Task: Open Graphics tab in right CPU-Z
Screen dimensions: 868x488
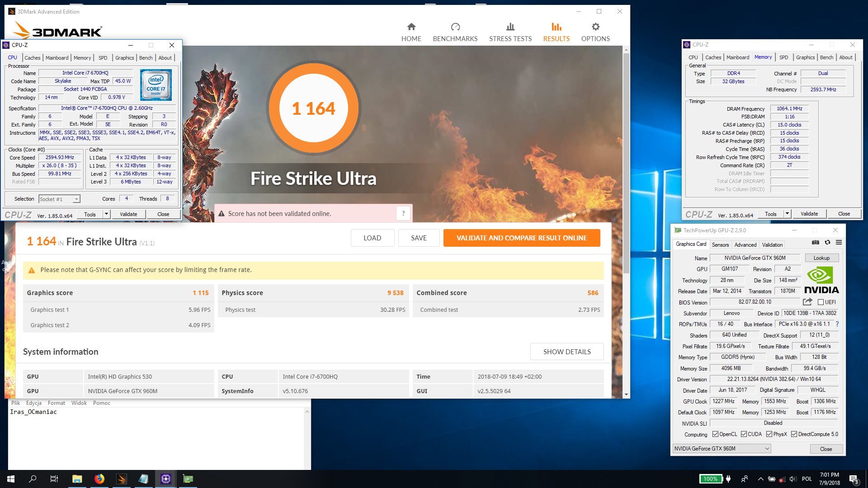Action: click(805, 57)
